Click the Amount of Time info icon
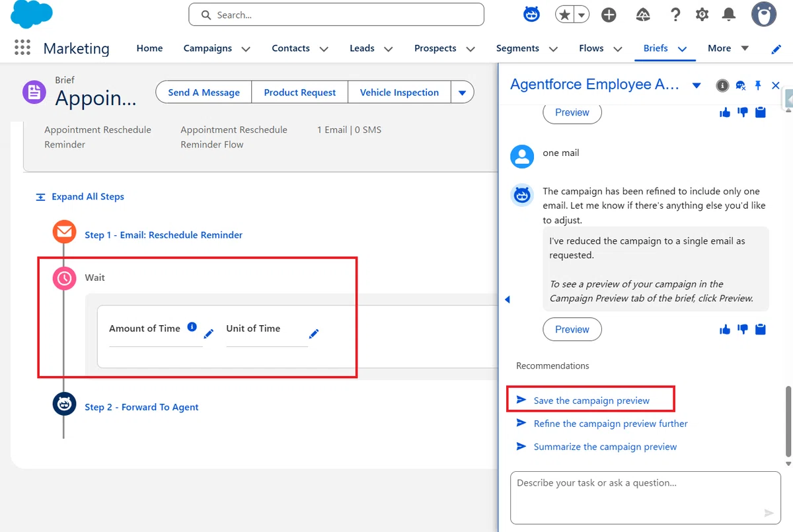The width and height of the screenshot is (793, 532). click(x=192, y=326)
